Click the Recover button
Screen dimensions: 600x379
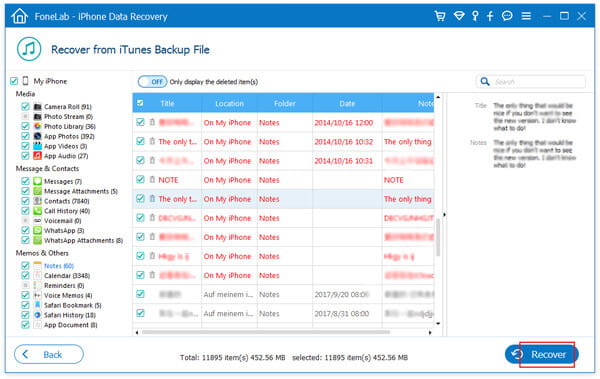coord(541,354)
